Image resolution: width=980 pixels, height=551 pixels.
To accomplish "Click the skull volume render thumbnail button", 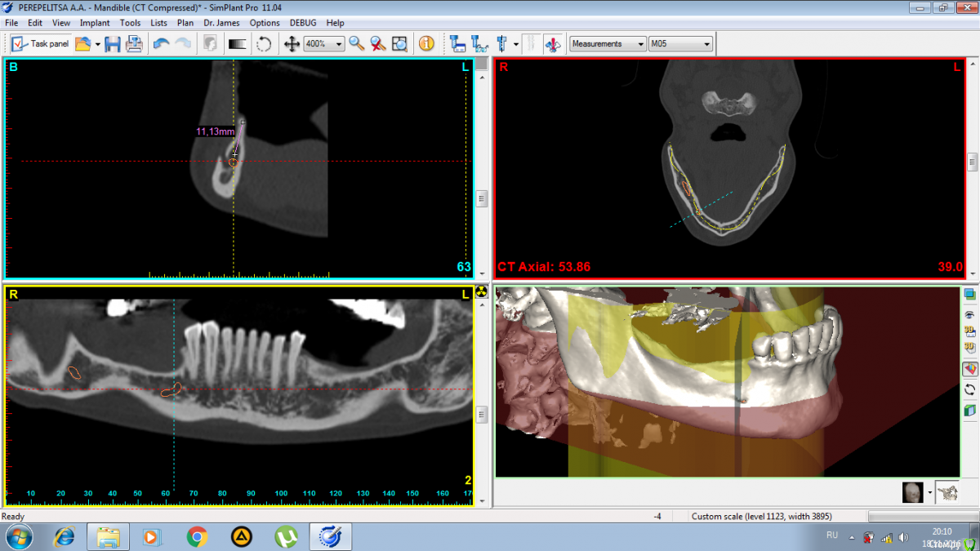I will click(x=913, y=492).
